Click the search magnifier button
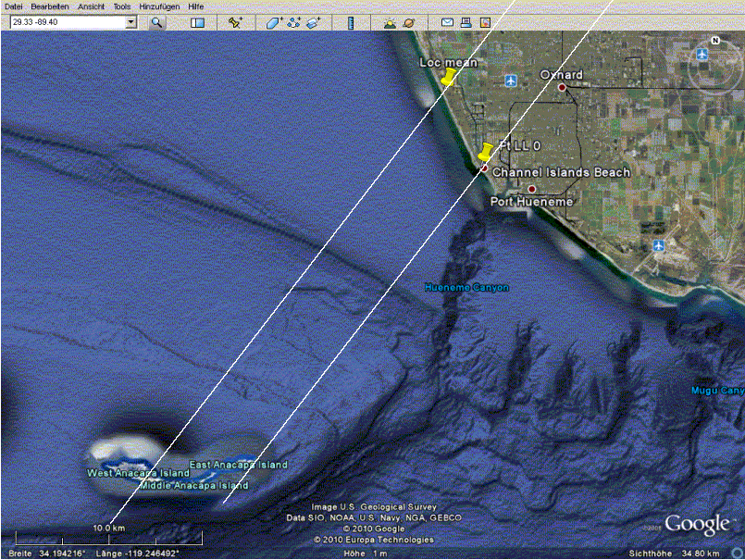 (156, 22)
